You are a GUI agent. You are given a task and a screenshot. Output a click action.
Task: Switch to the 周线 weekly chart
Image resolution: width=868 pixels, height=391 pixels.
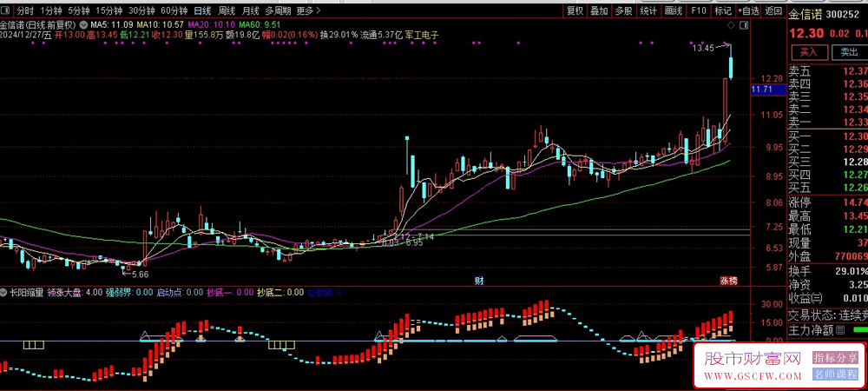pyautogui.click(x=227, y=10)
